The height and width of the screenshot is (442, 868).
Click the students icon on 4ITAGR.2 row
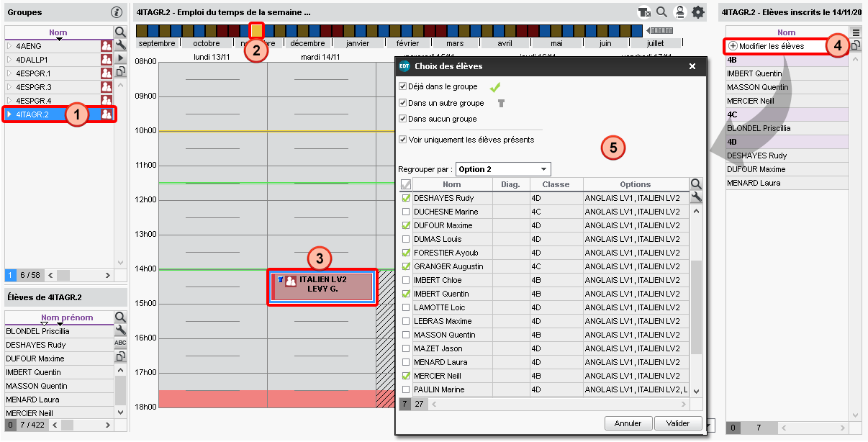point(107,114)
